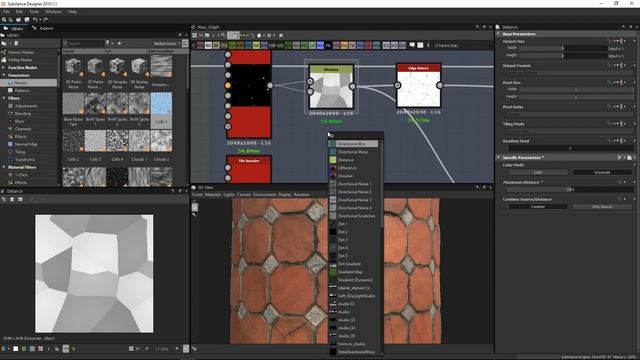This screenshot has width=640, height=360.
Task: Open the library filter funnel icon
Action: (x=108, y=43)
